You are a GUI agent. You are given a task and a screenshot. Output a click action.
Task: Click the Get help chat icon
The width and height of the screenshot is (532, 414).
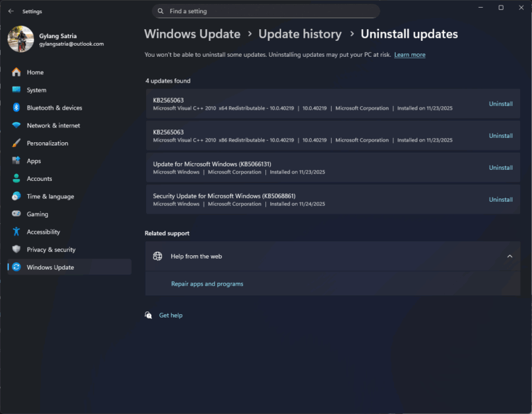pos(148,316)
